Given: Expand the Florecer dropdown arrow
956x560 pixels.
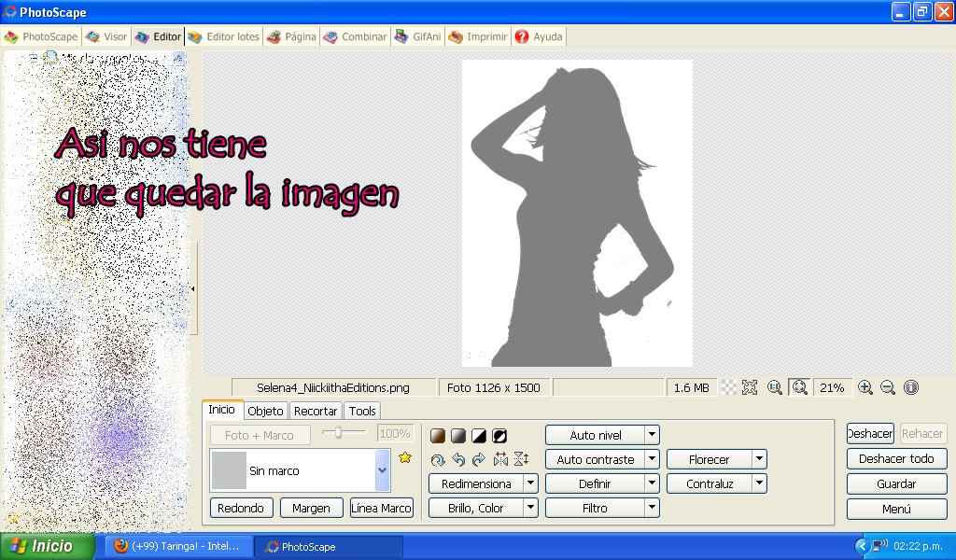Looking at the screenshot, I should tap(759, 459).
